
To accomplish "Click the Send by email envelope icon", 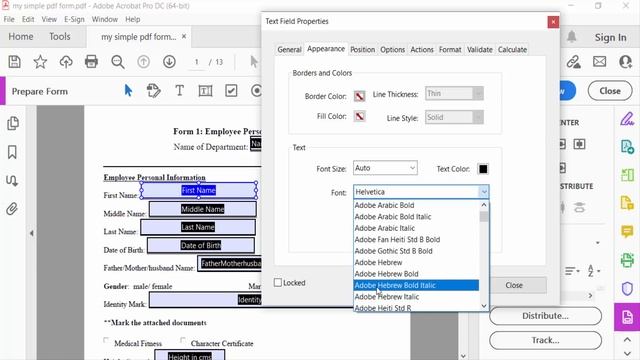I will [x=600, y=62].
